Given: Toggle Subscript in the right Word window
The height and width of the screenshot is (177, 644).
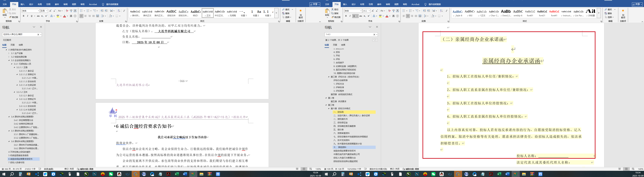Looking at the screenshot, I should [365, 16].
